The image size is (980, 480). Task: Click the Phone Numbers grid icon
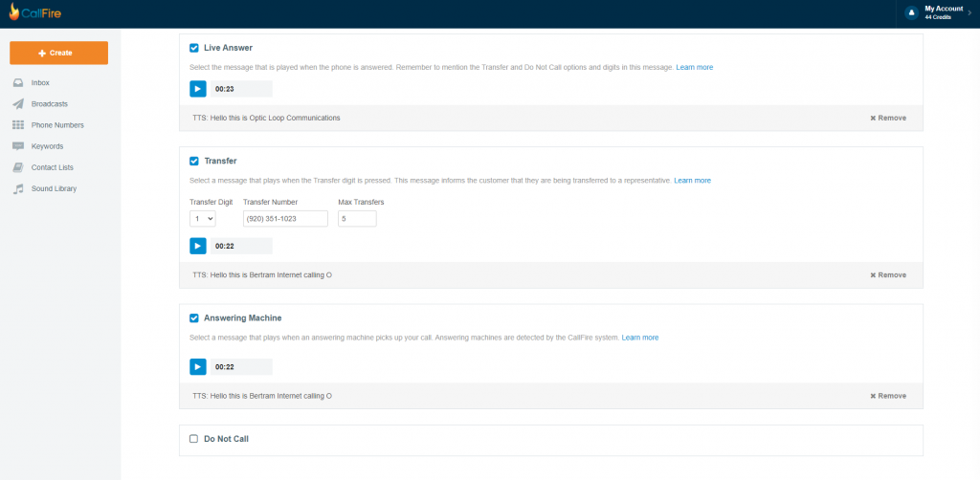[18, 125]
